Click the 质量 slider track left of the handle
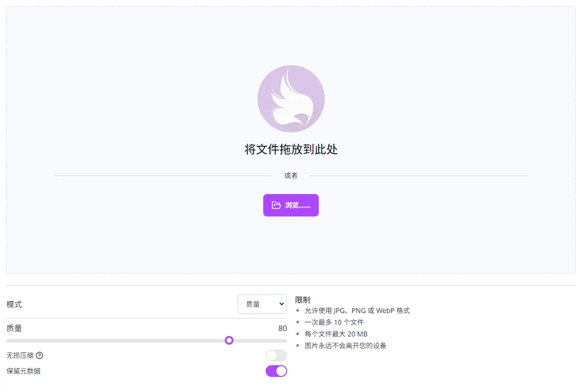This screenshot has width=583, height=392. [x=117, y=340]
